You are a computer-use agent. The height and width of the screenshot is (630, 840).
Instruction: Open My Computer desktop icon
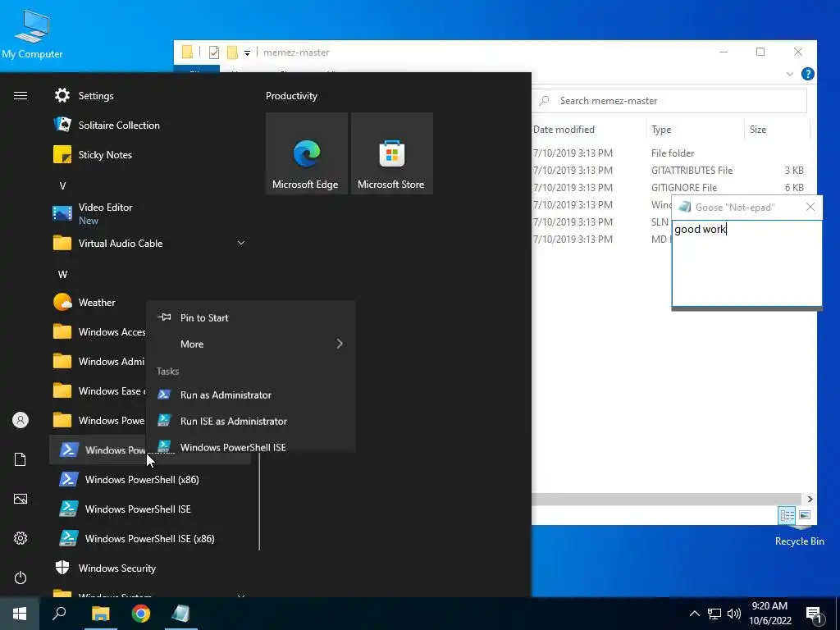pyautogui.click(x=32, y=34)
